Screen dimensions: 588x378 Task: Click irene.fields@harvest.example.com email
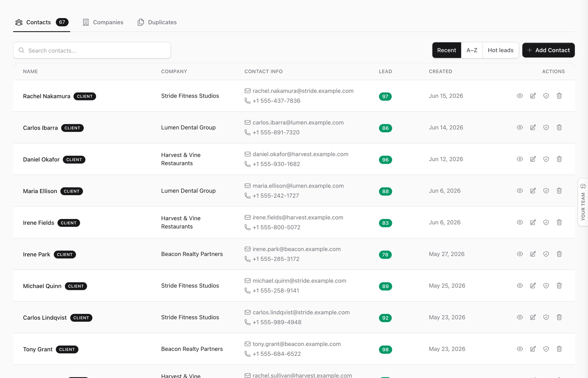[x=298, y=218]
